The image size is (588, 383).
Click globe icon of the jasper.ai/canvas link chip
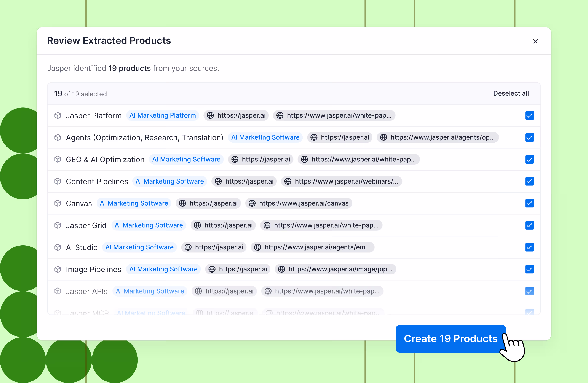252,203
